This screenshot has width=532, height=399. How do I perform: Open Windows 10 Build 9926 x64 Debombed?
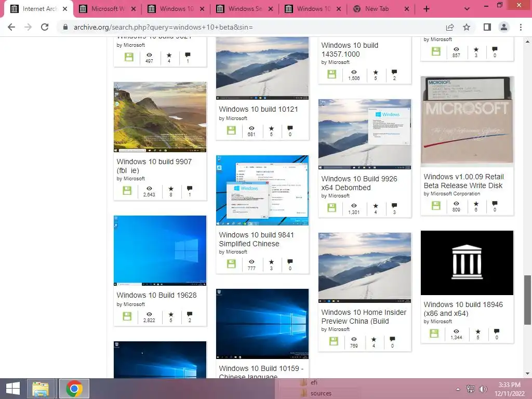tap(359, 183)
